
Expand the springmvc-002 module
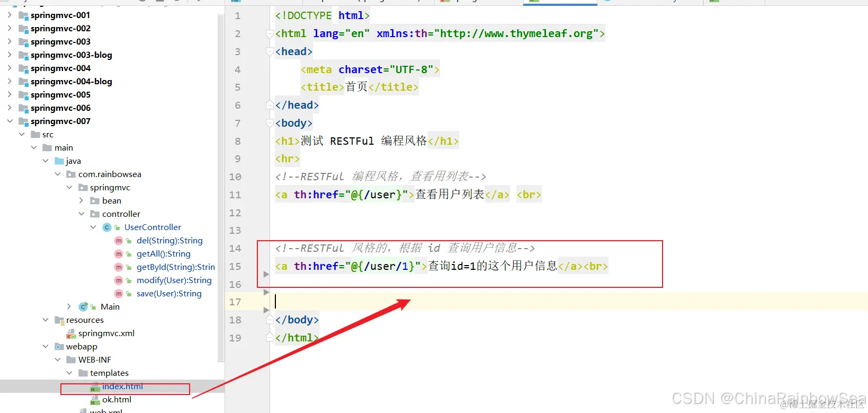click(10, 28)
